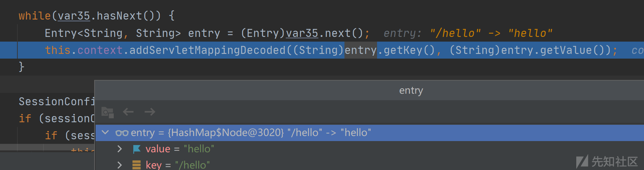Click the context field in highlighted line

[x=100, y=50]
